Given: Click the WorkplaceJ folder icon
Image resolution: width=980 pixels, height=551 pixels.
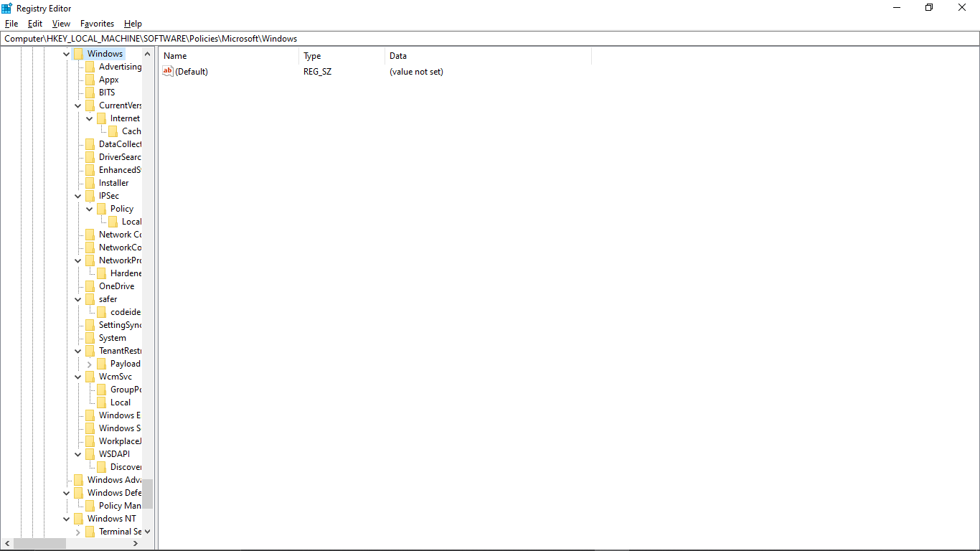Looking at the screenshot, I should (x=90, y=441).
